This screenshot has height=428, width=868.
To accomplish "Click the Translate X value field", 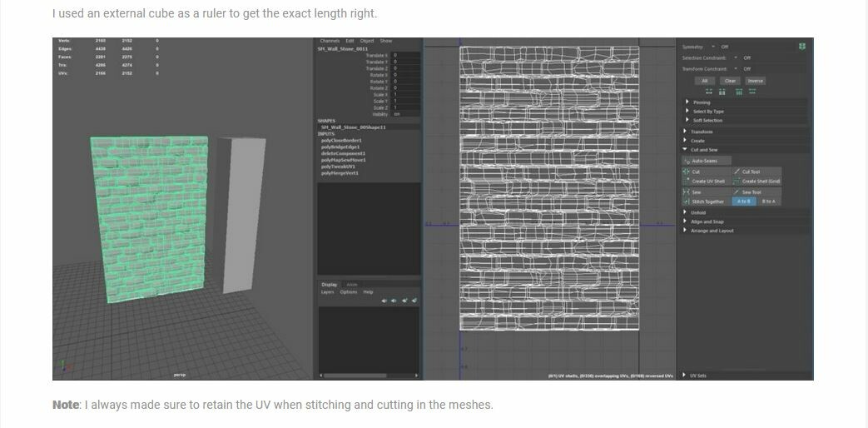I will coord(406,55).
